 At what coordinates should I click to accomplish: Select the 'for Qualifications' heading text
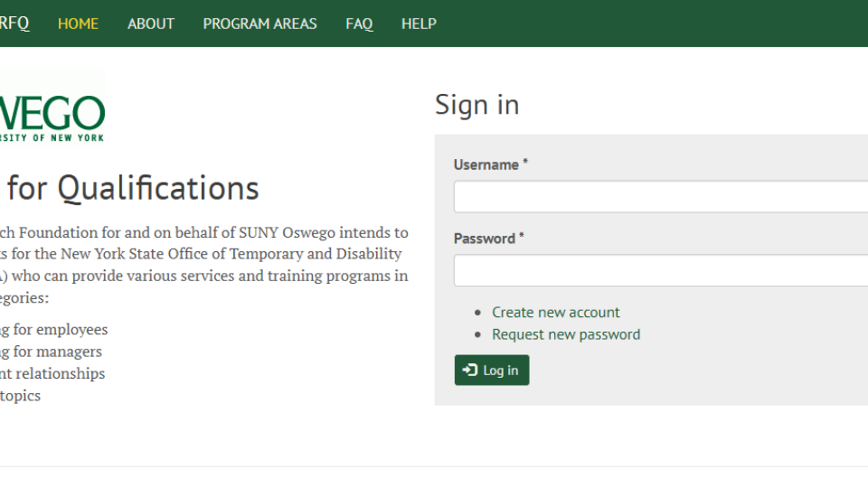[x=133, y=188]
